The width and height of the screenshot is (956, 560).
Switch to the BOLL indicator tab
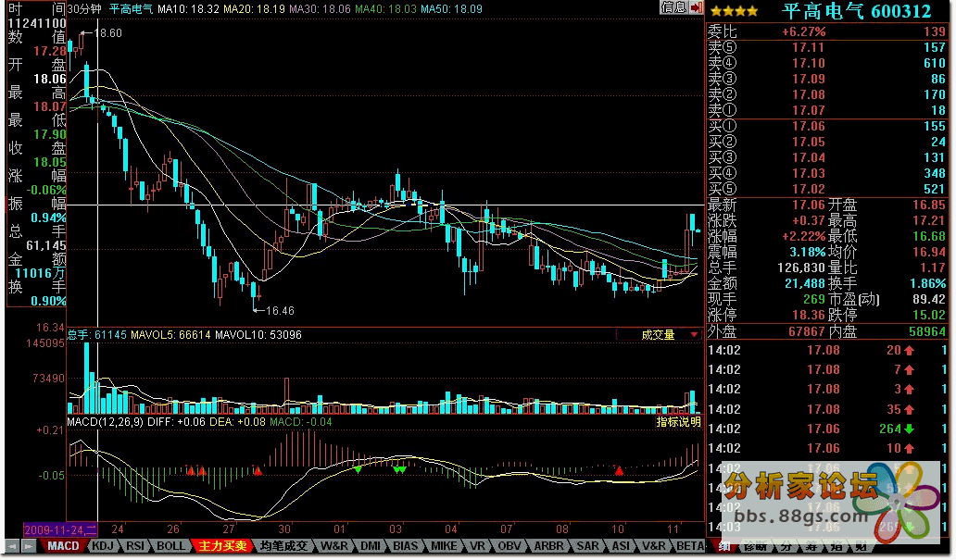pos(170,546)
